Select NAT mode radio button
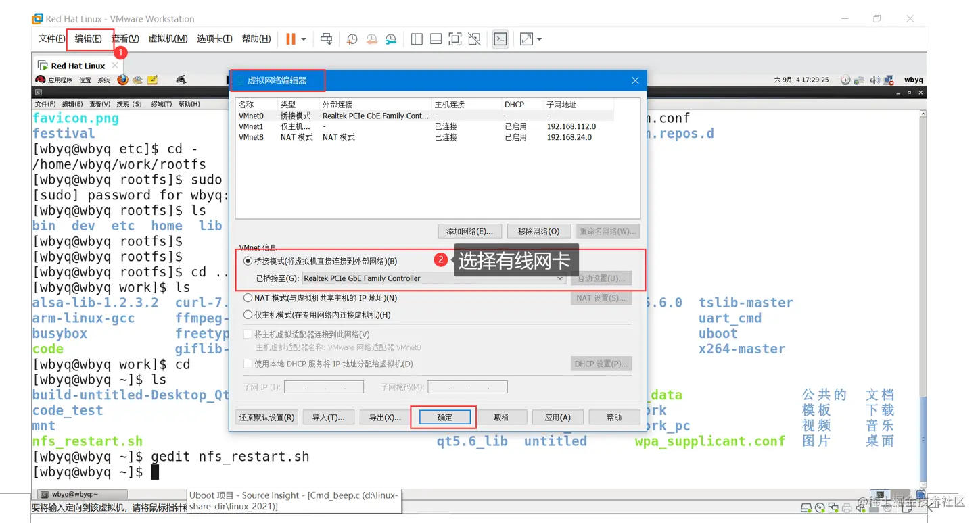This screenshot has width=980, height=523. pyautogui.click(x=248, y=298)
